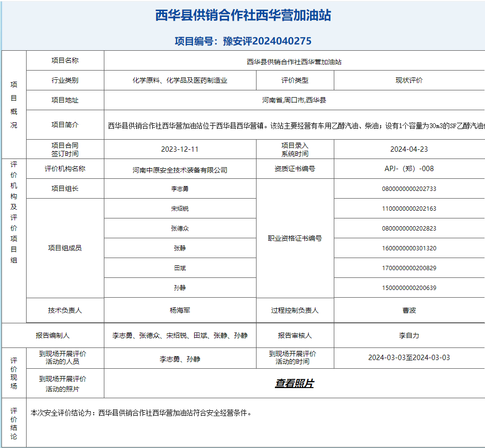Click team member cell 张德众
Viewport: 485px width, 448px height.
(180, 228)
